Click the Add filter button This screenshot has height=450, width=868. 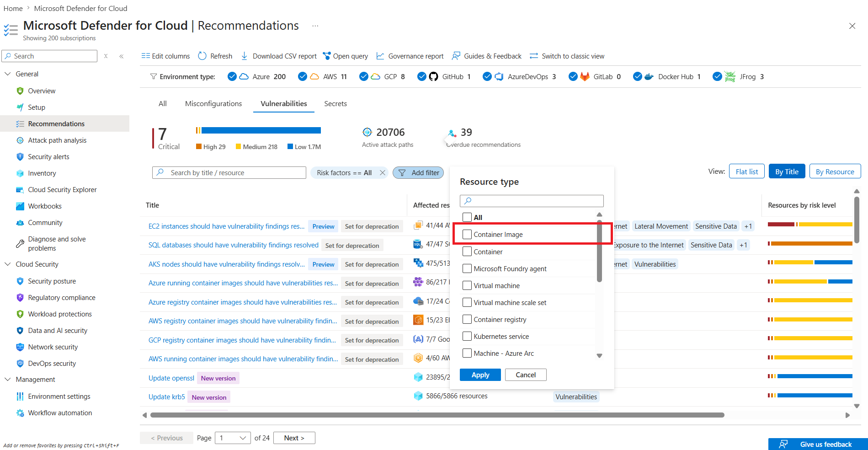418,172
